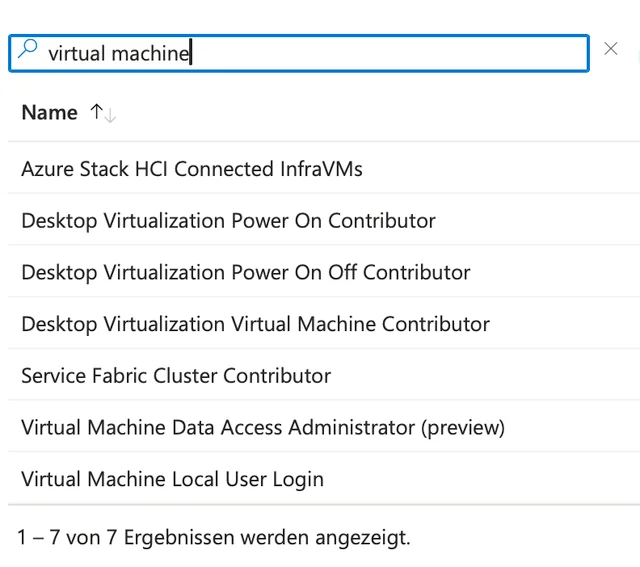Clear the search text with the X

pyautogui.click(x=611, y=49)
